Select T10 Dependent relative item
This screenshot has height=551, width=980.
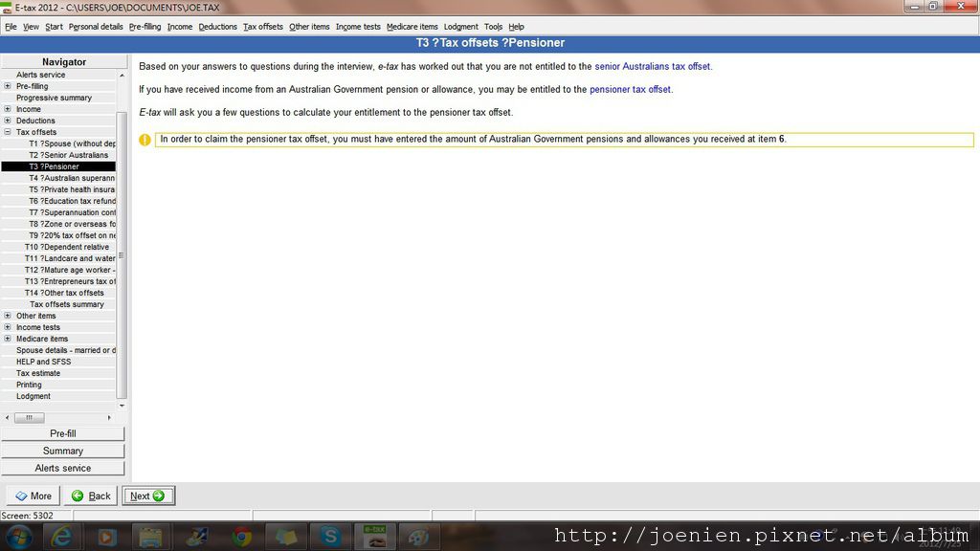click(67, 247)
